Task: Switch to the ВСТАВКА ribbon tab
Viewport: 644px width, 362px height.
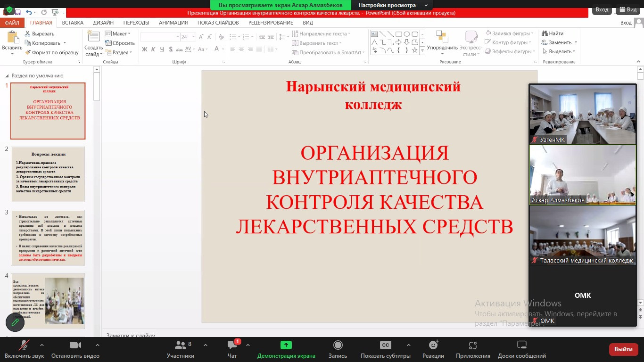Action: point(73,23)
